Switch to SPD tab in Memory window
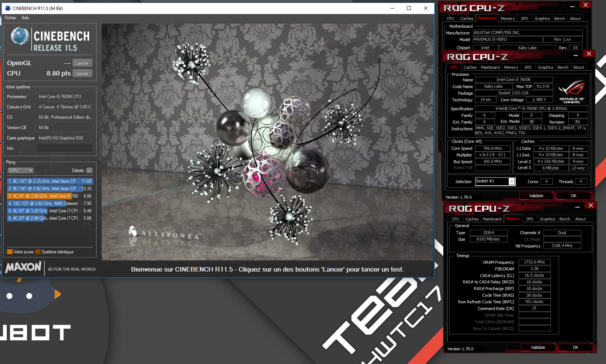Viewport: 606px width, 364px height. (x=530, y=219)
